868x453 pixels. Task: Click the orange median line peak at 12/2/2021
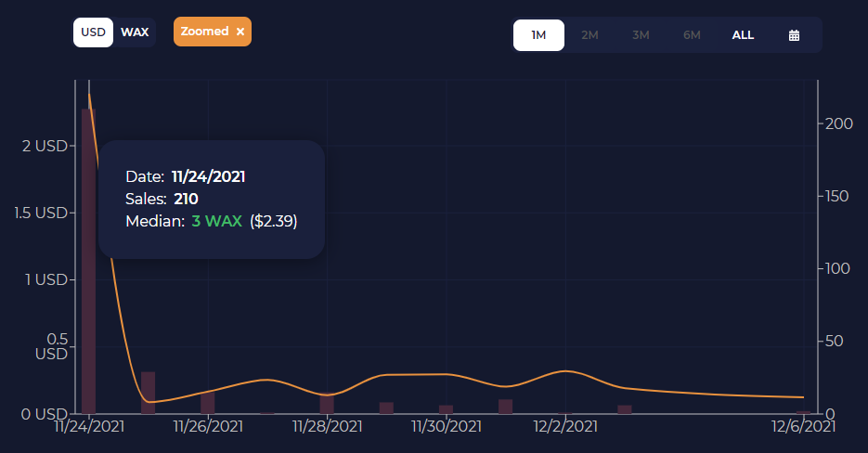(565, 371)
